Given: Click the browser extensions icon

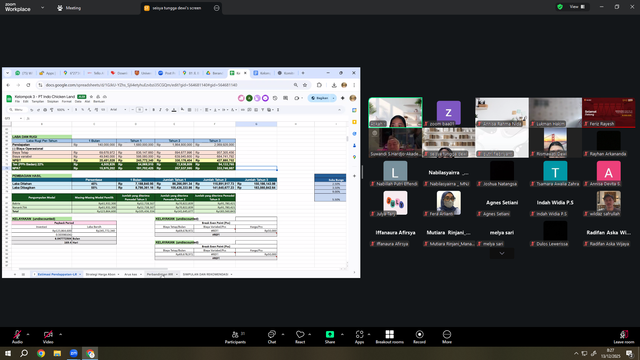Looking at the screenshot, I should coord(319,85).
